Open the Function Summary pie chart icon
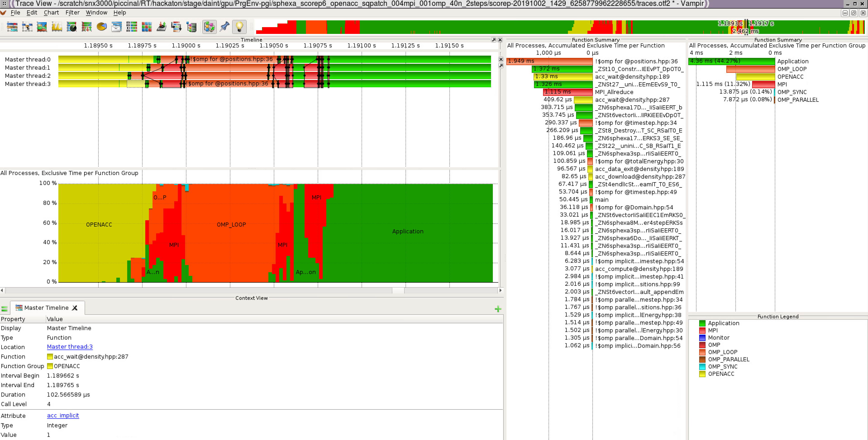This screenshot has height=440, width=868. pyautogui.click(x=101, y=27)
